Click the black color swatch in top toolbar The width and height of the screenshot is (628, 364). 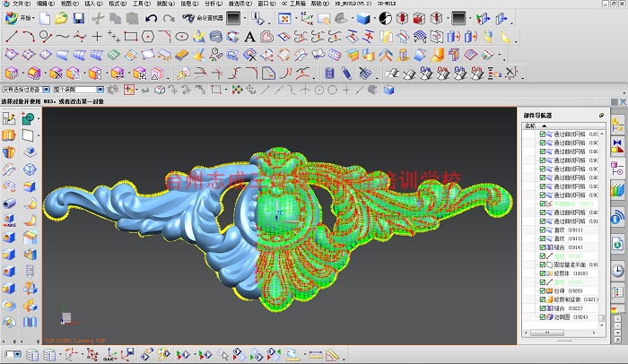(x=233, y=19)
